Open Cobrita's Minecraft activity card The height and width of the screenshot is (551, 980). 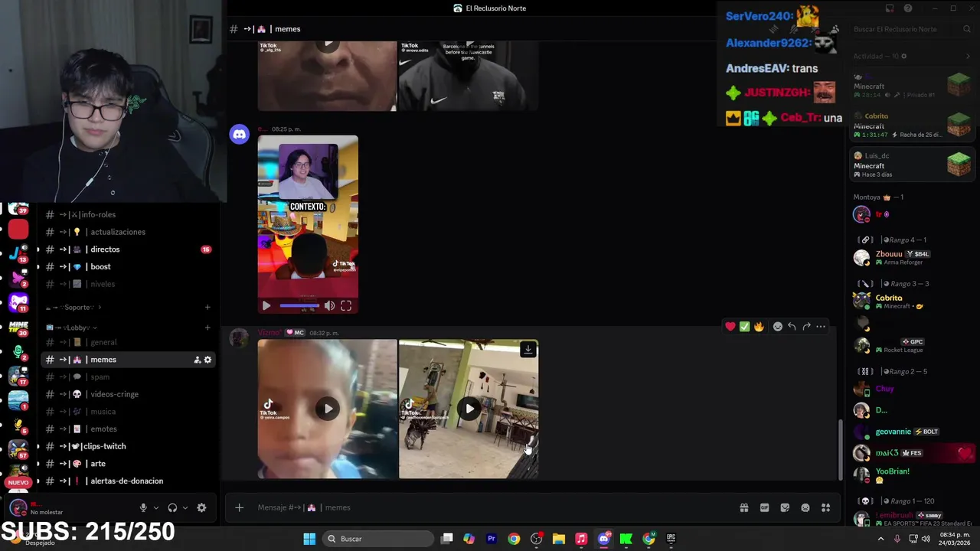(912, 125)
